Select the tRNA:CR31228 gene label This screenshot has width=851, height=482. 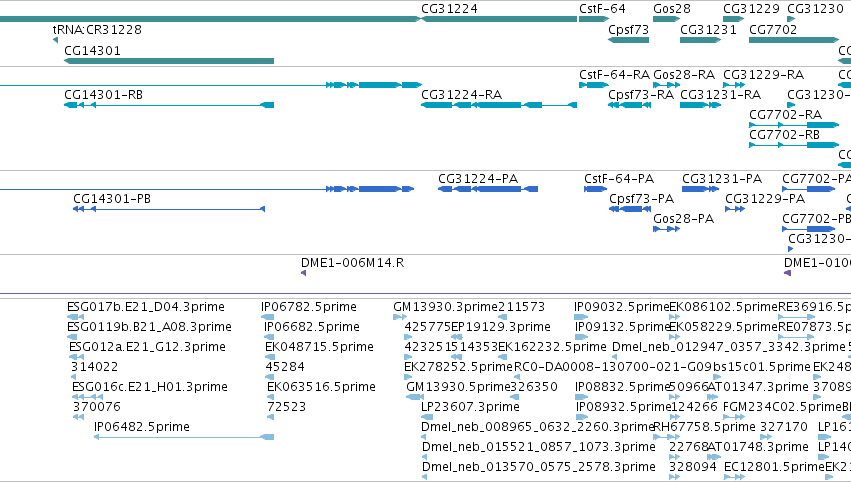[x=97, y=29]
